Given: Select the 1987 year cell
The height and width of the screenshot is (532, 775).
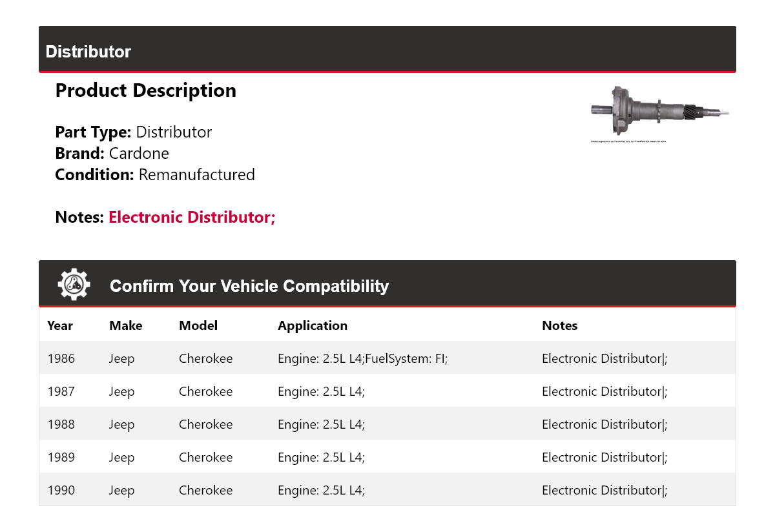Looking at the screenshot, I should tap(61, 391).
